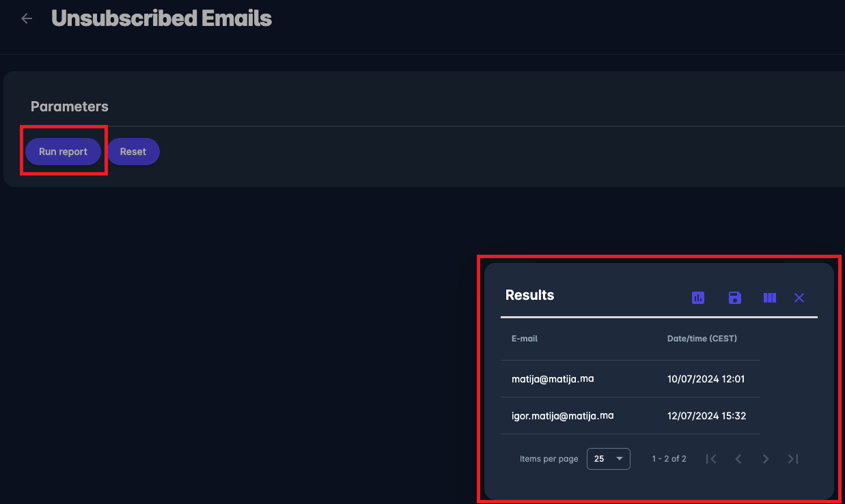Jump to the first results page

click(711, 459)
